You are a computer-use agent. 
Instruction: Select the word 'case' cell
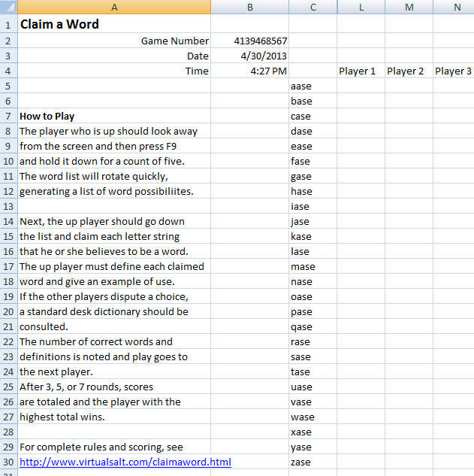(x=313, y=116)
